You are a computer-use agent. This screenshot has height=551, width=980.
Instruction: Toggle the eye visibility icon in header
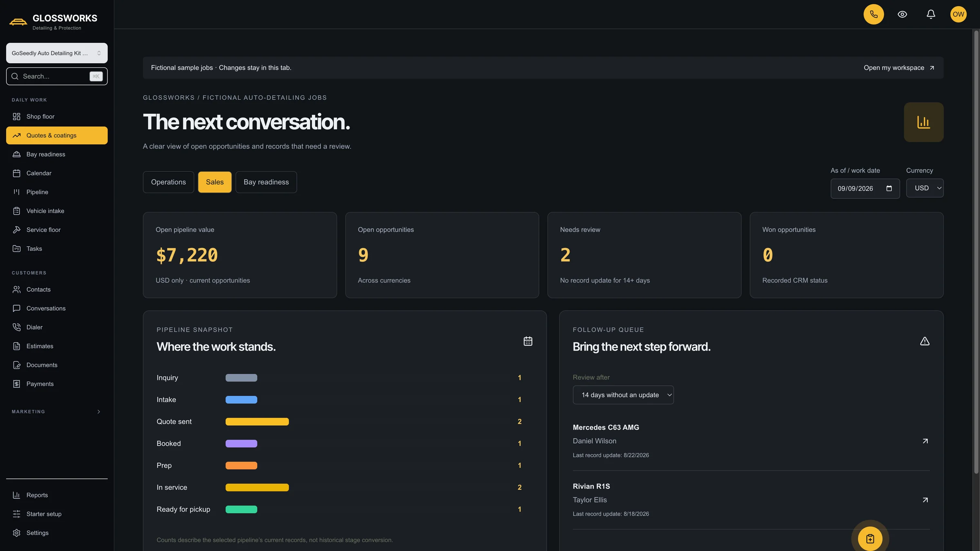click(x=902, y=14)
